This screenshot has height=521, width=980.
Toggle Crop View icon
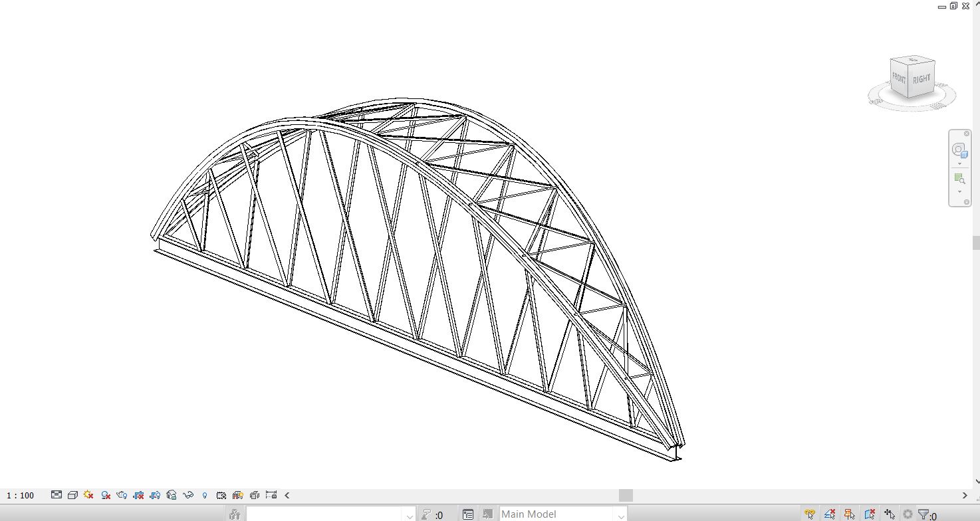(138, 495)
